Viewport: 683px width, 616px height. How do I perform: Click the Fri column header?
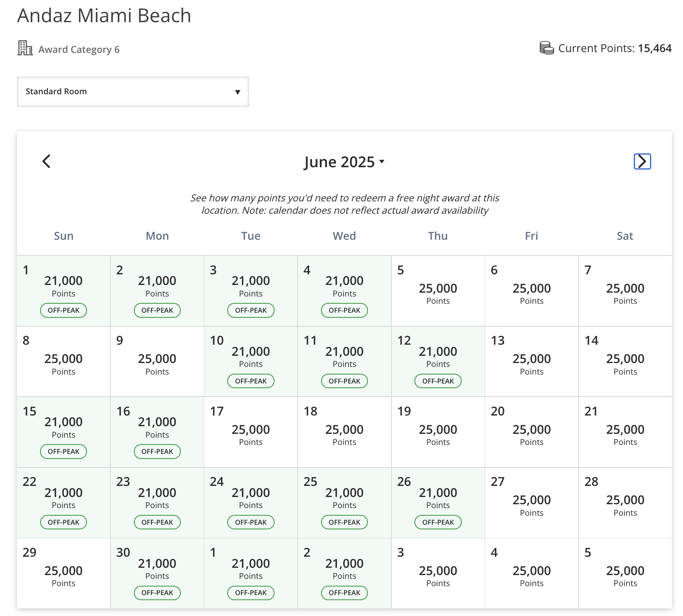(x=532, y=236)
